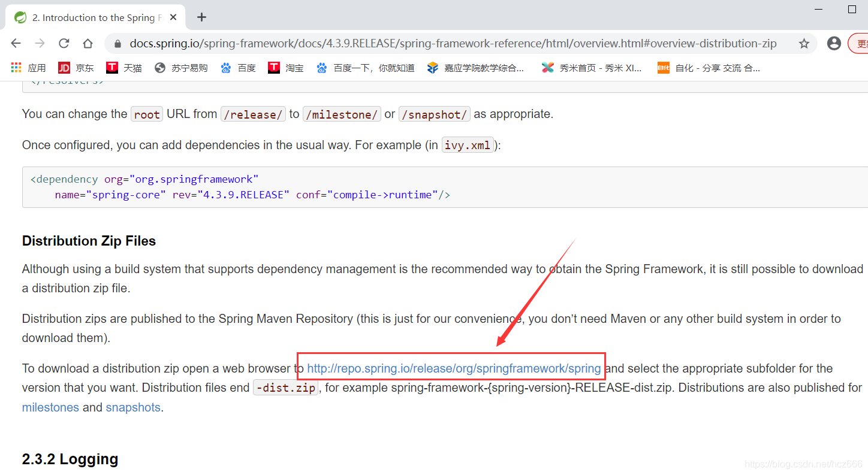Click the Distribution Zip Files heading

pos(89,241)
